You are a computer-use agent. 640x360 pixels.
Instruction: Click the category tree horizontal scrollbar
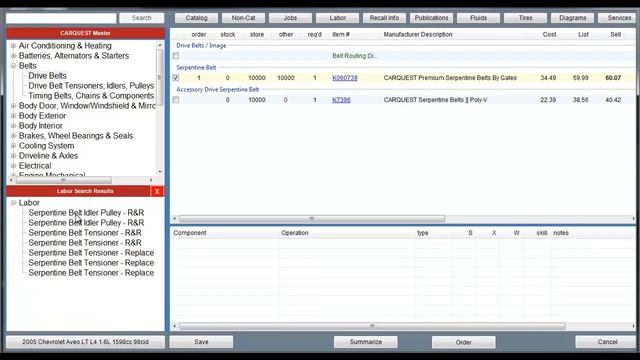pyautogui.click(x=63, y=180)
